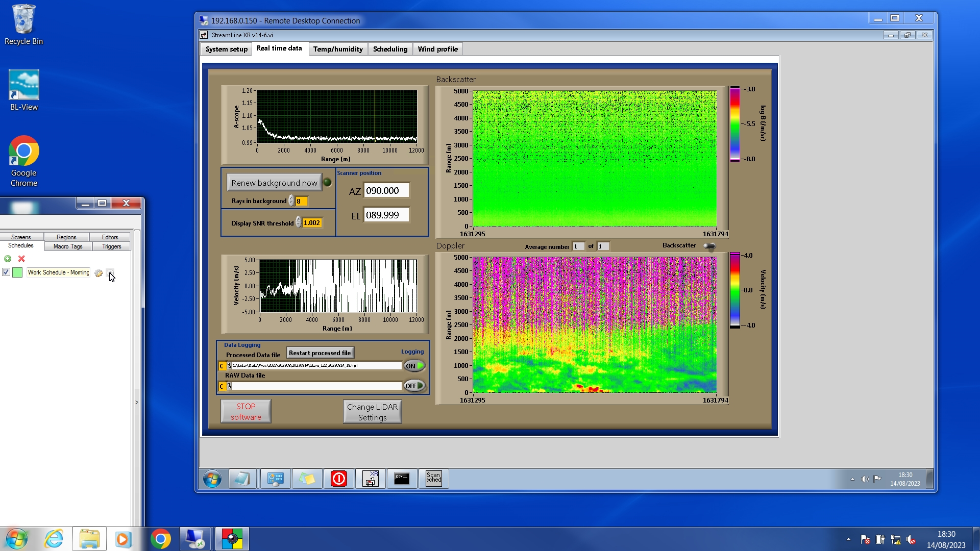This screenshot has width=980, height=551.
Task: Toggle processed data Logging ON switch
Action: (x=414, y=366)
